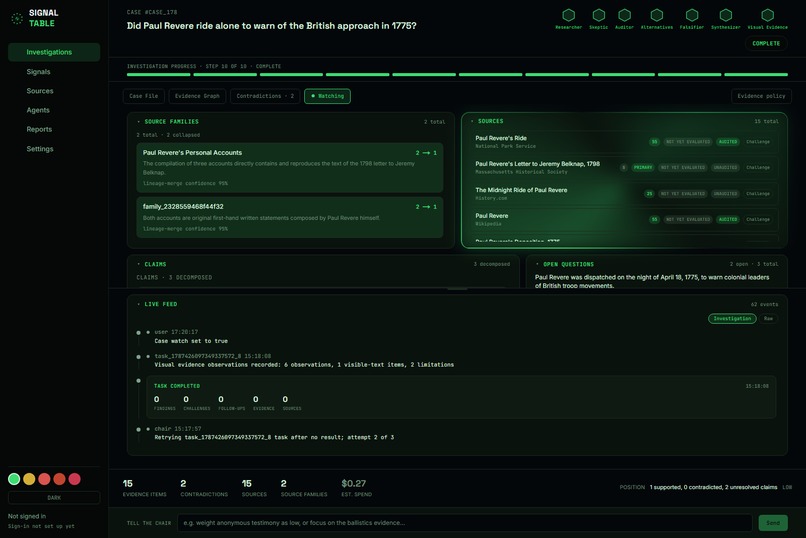Expand Paul Revere's Personal Accounts family
This screenshot has height=538, width=806.
(290, 167)
